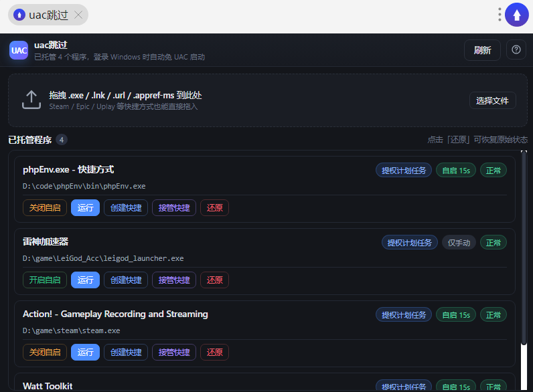Select the uac跳过 tab
The height and width of the screenshot is (392, 533).
pyautogui.click(x=48, y=15)
